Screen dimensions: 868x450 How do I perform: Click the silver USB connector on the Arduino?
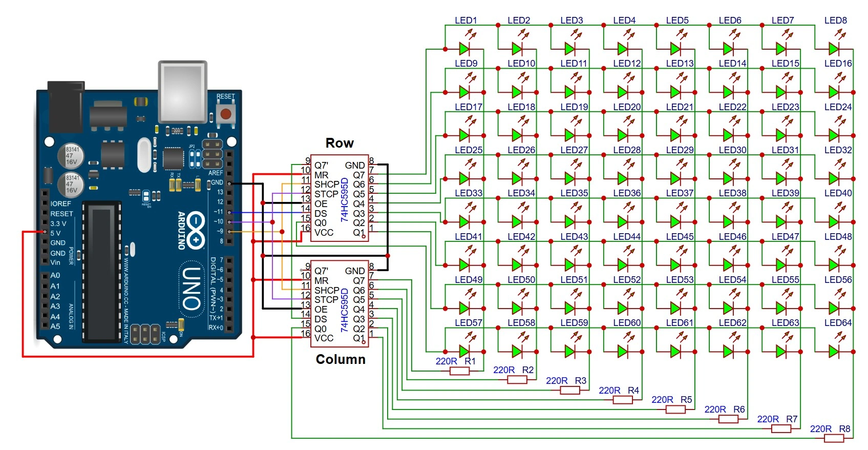[x=183, y=92]
